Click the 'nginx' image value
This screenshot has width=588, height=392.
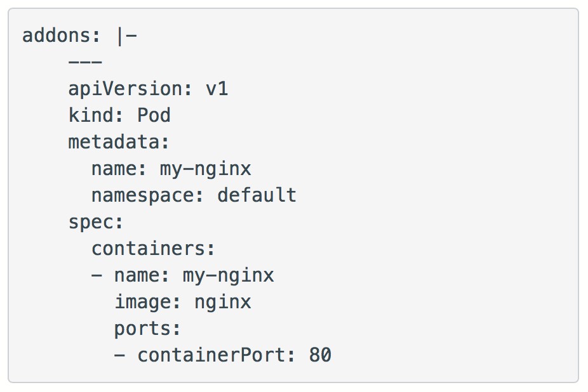click(223, 303)
